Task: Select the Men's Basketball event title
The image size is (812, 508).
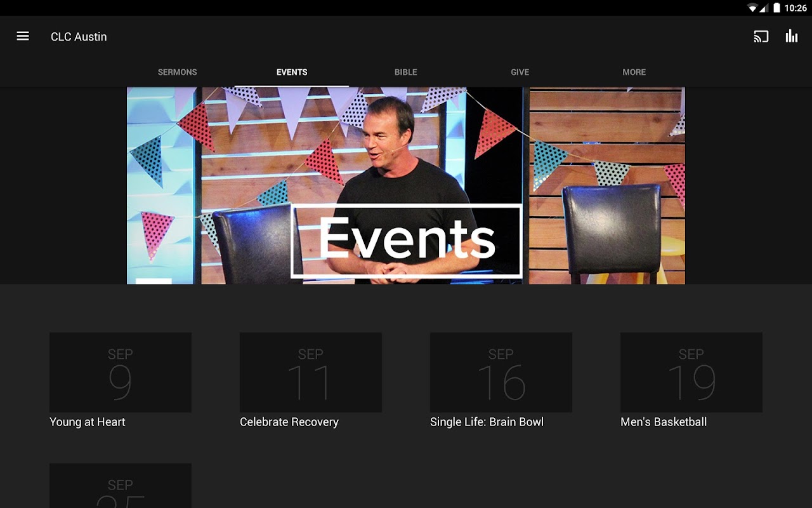Action: (x=664, y=422)
